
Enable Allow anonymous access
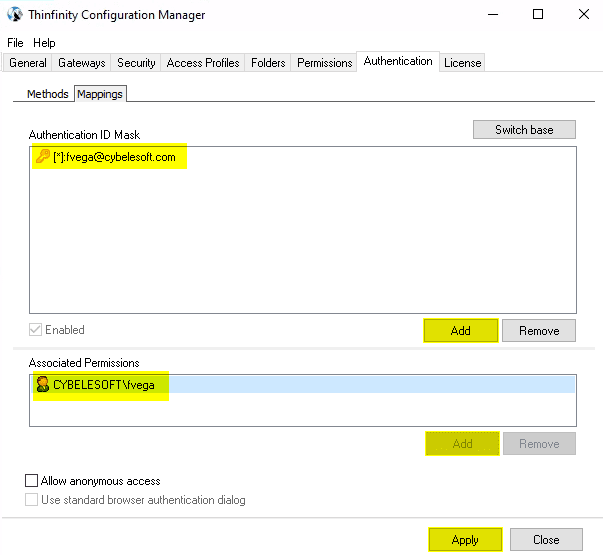click(32, 481)
